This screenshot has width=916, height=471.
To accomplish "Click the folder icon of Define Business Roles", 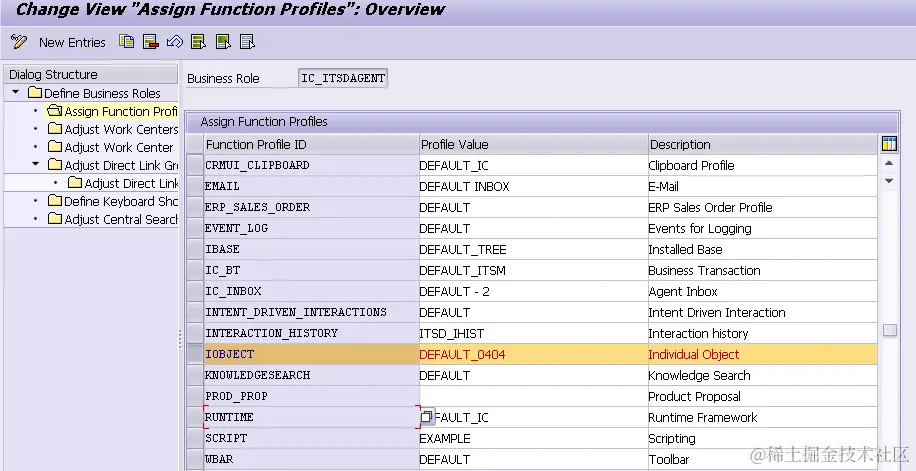I will pos(35,92).
